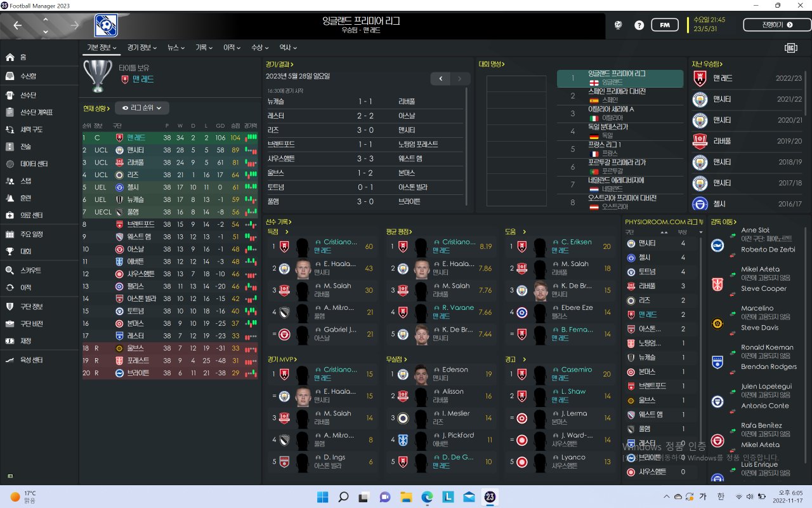Open the 현재 상황 section link

click(97, 109)
